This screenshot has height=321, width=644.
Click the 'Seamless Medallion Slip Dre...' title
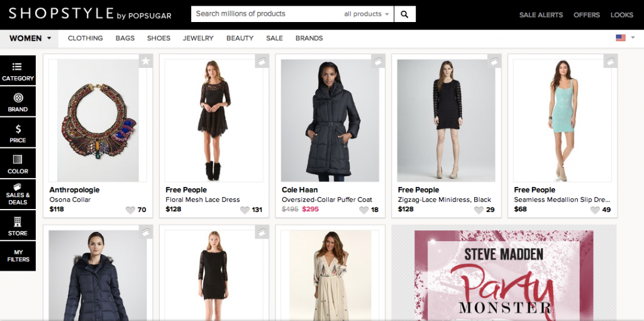pos(562,200)
